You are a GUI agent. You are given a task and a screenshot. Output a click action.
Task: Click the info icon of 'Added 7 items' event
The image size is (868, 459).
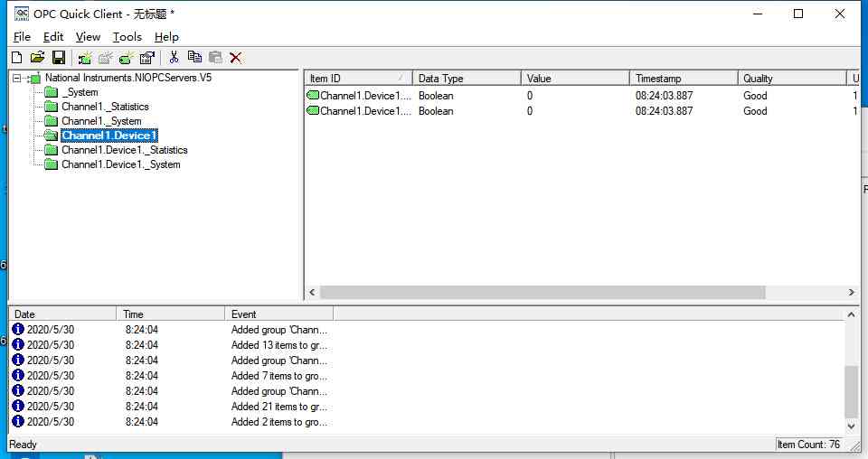pyautogui.click(x=18, y=376)
